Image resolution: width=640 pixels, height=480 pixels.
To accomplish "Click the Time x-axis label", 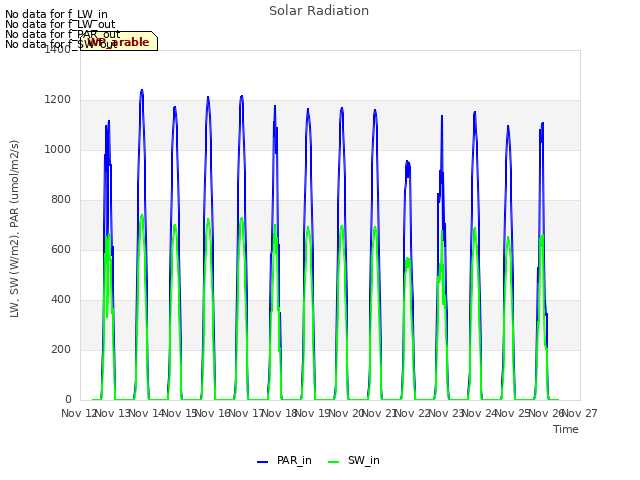I will (x=566, y=429).
